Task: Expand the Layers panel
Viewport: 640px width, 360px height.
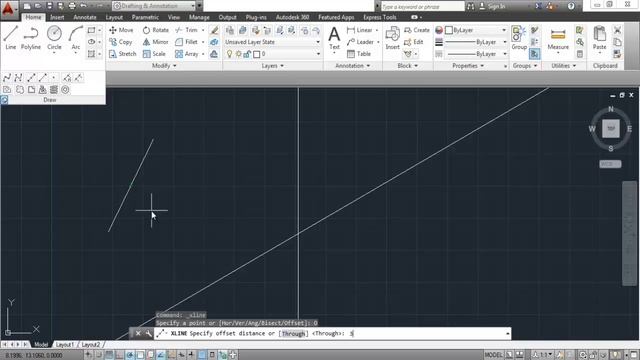Action: click(273, 66)
